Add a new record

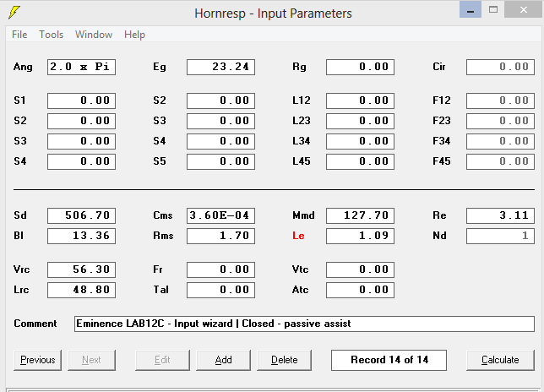223,360
